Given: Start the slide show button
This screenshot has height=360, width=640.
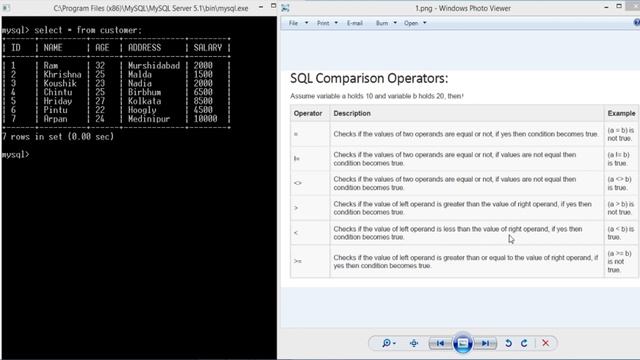Looking at the screenshot, I should pos(462,343).
